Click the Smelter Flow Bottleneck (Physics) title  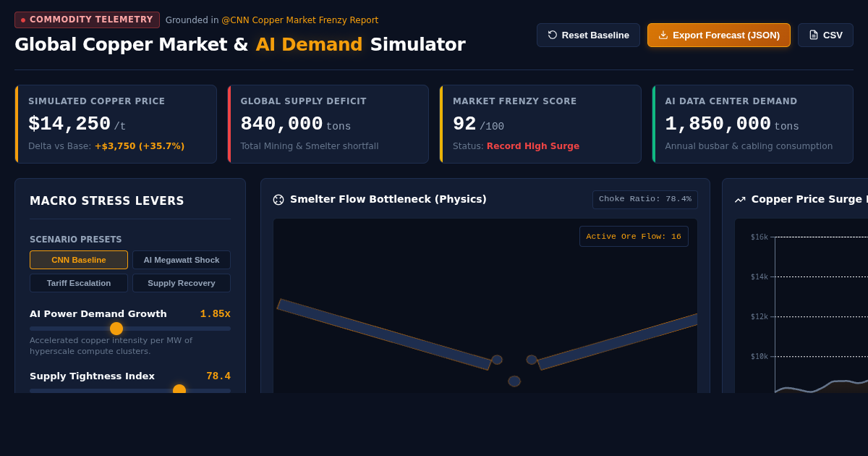coord(388,199)
